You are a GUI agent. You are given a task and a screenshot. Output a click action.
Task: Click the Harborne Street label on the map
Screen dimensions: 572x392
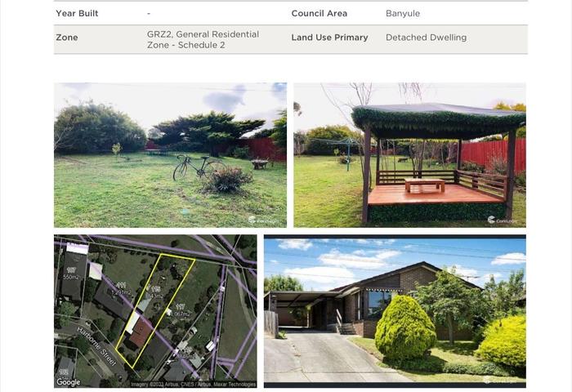point(96,345)
